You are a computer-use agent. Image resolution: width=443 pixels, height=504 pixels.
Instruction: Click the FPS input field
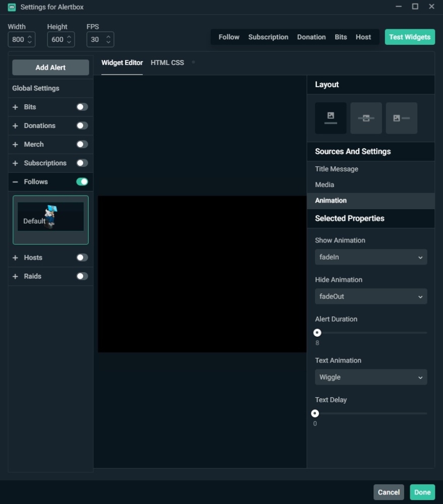(x=100, y=39)
